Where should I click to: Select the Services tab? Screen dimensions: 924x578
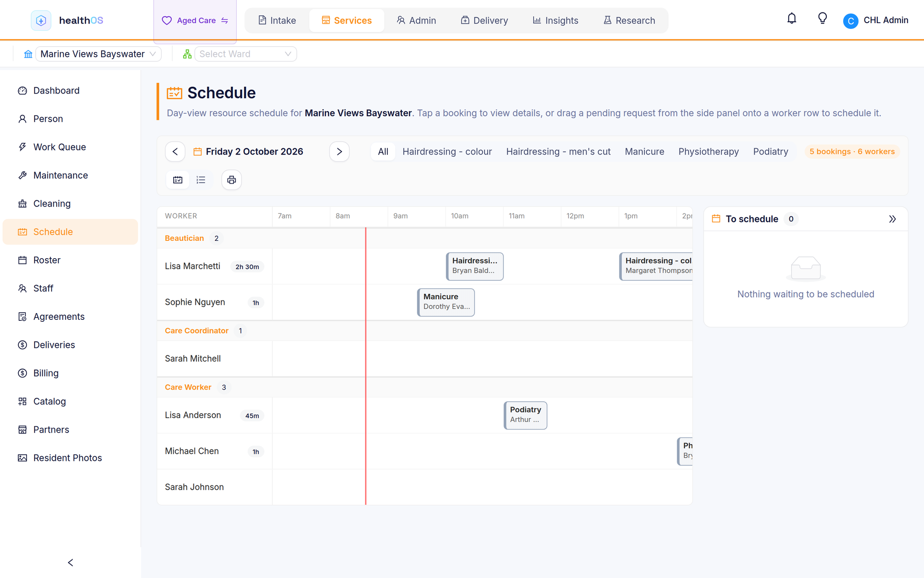click(x=346, y=20)
